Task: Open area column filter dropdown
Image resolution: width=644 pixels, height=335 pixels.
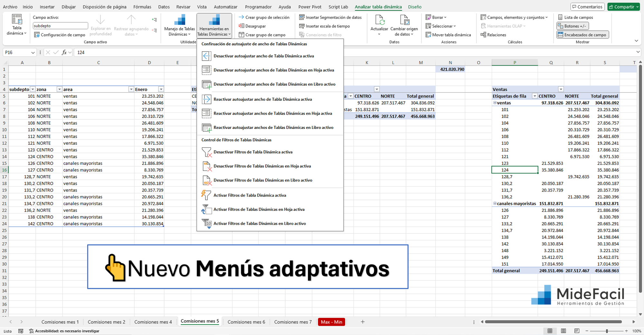Action: tap(131, 89)
